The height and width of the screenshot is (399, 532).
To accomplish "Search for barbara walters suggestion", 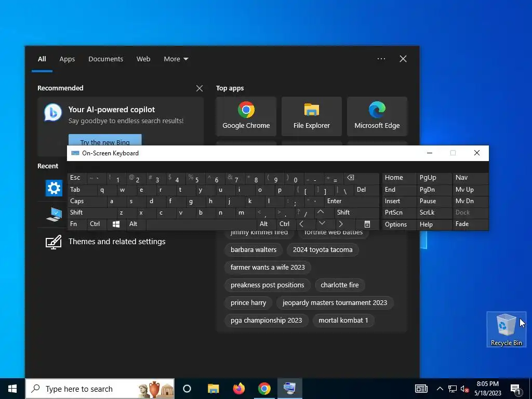I will click(x=254, y=250).
